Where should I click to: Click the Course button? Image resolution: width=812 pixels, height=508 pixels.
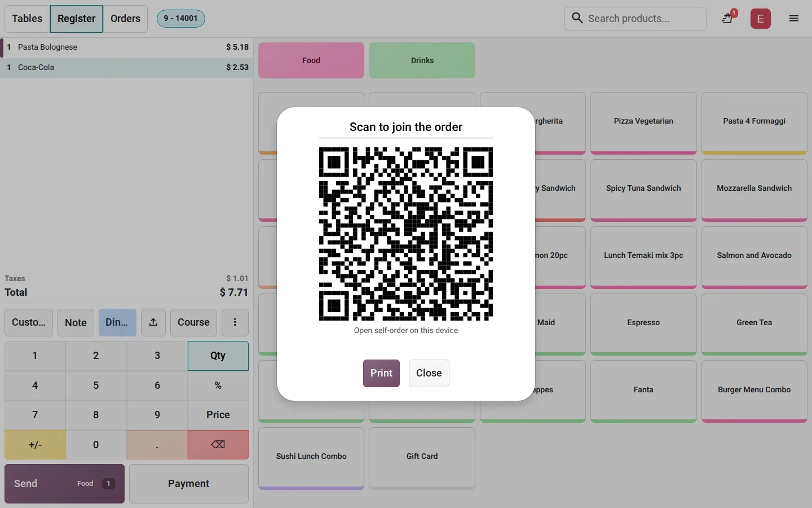(x=193, y=322)
